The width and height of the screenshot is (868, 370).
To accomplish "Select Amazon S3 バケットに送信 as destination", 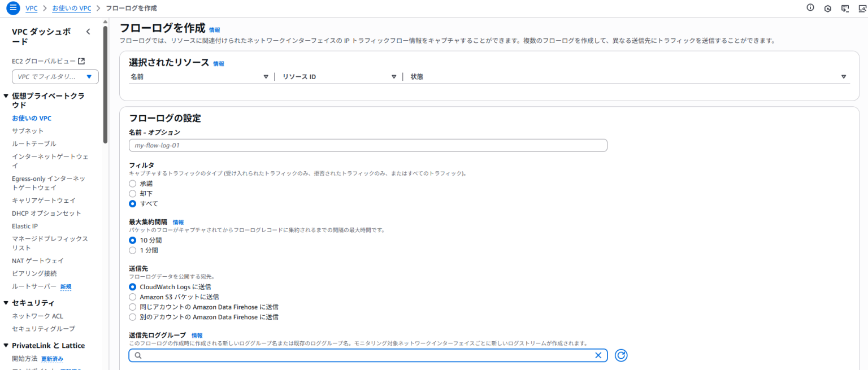I will point(132,297).
